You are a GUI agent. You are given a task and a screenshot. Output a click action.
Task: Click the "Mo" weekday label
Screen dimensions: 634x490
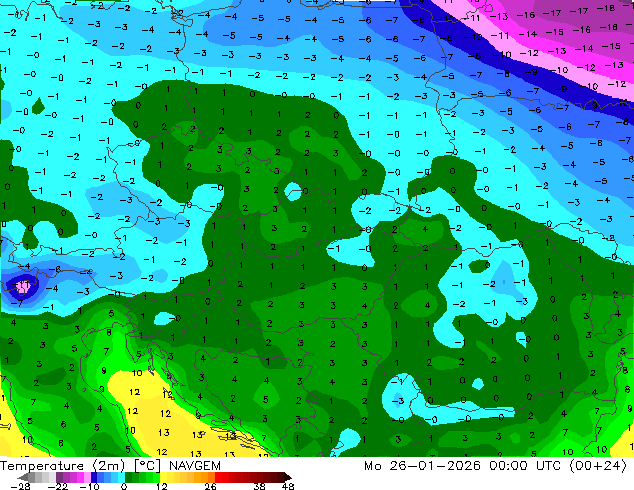[372, 466]
